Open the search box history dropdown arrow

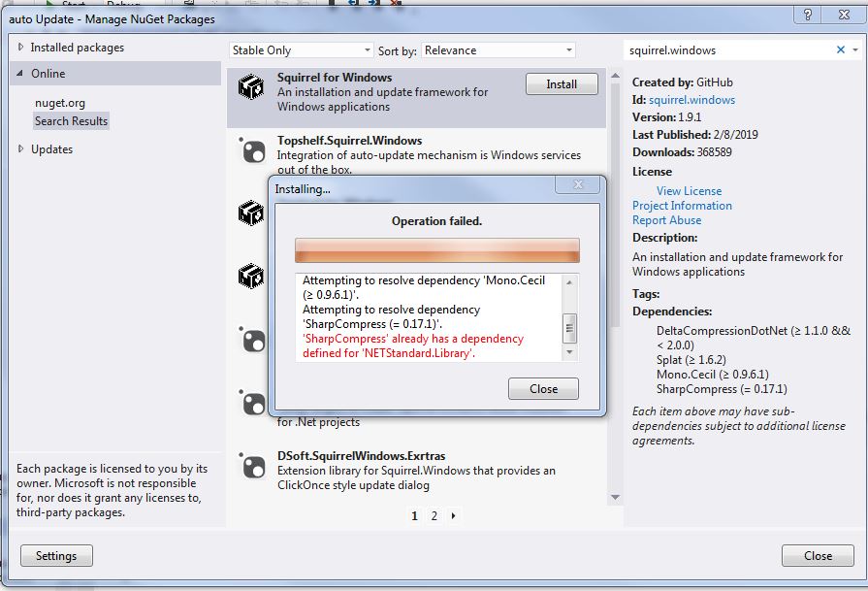[x=855, y=49]
